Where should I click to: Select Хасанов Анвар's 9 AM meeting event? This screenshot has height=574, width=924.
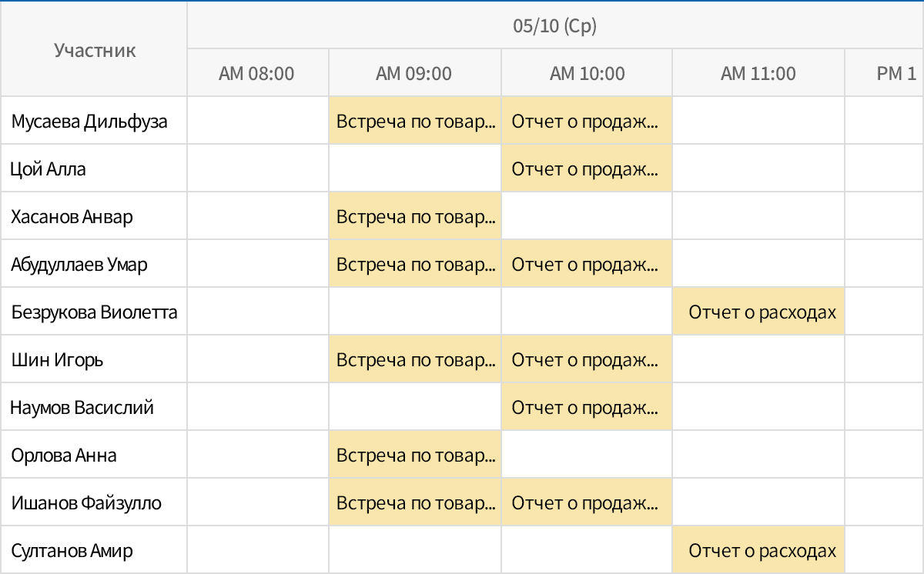[414, 215]
